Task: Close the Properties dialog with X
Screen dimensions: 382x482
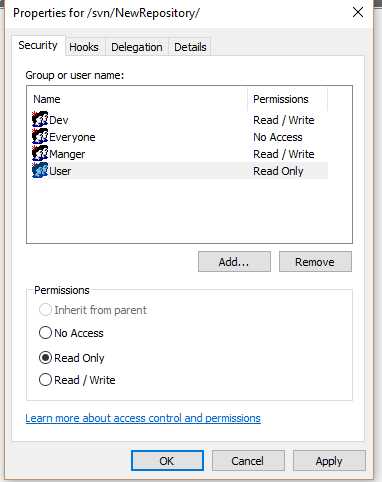Action: pyautogui.click(x=358, y=13)
